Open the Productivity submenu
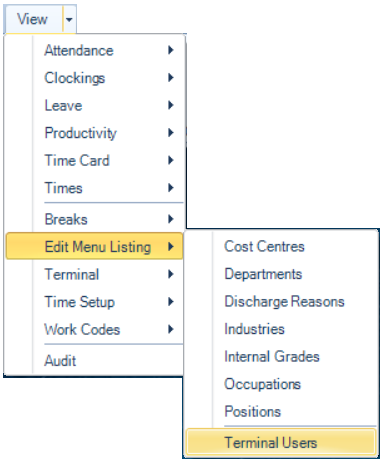Image resolution: width=384 pixels, height=463 pixels. pos(94,133)
